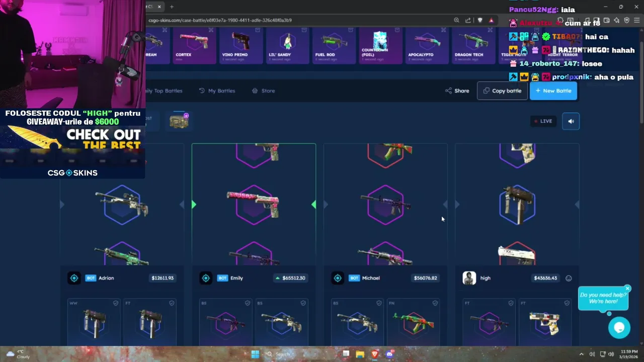
Task: Open the DRAGON TECH drop card
Action: 473,46
